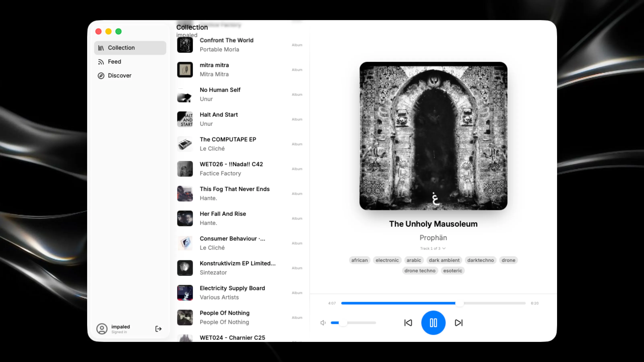Select the arabic tag
This screenshot has width=644, height=362.
pos(414,260)
